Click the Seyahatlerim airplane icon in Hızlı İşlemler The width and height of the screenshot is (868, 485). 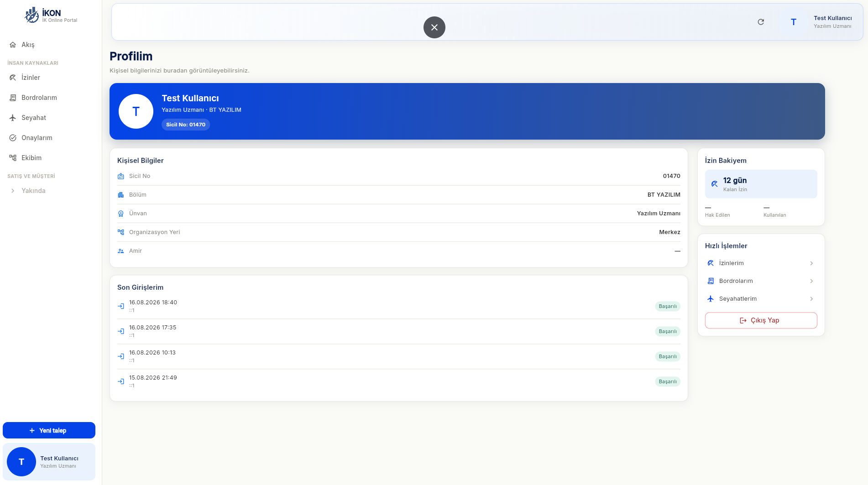(x=711, y=299)
